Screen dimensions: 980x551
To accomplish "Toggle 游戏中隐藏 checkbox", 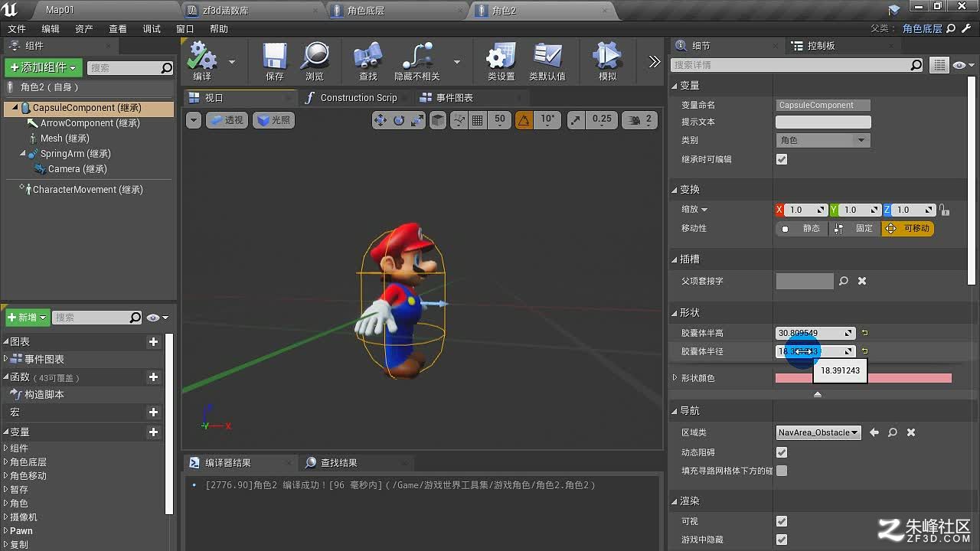I will coord(782,540).
